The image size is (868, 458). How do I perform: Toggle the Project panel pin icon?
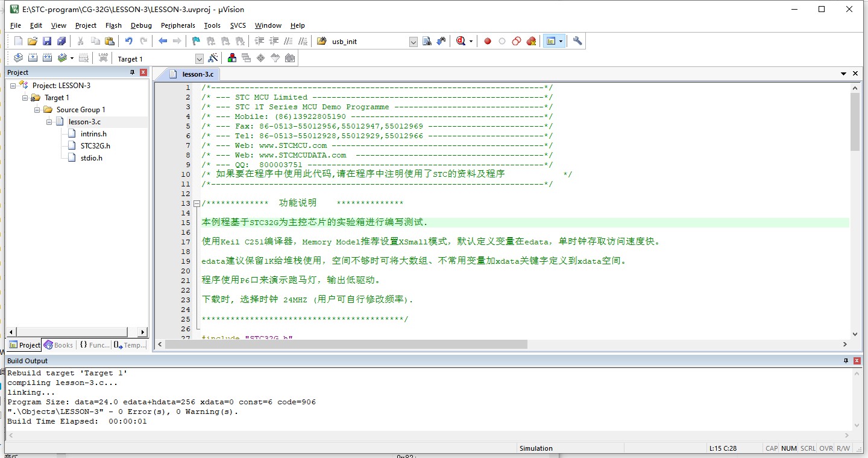tap(133, 72)
